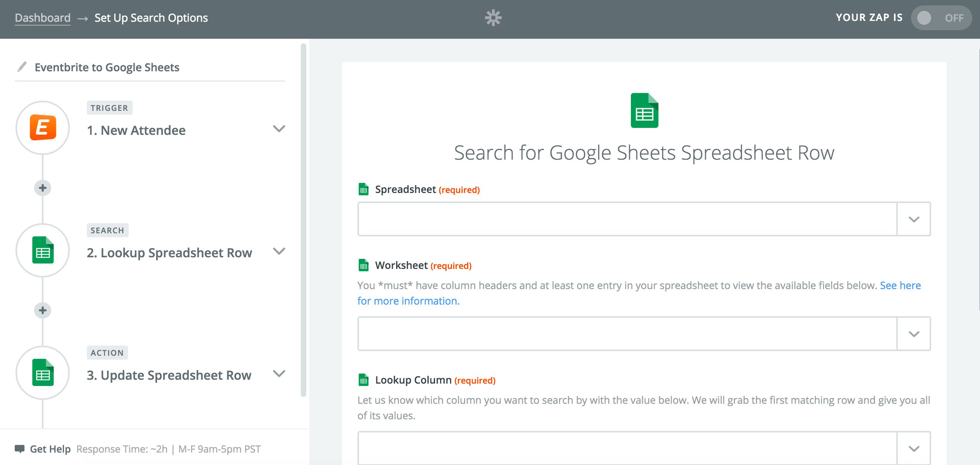980x465 pixels.
Task: Select step 2 Lookup Spreadsheet Row
Action: coord(169,253)
